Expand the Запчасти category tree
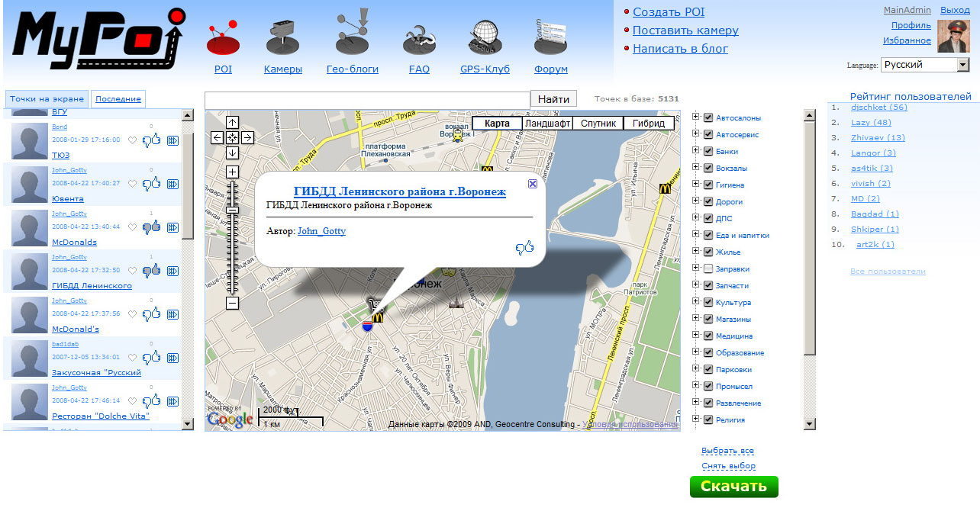The image size is (980, 511). tap(695, 285)
